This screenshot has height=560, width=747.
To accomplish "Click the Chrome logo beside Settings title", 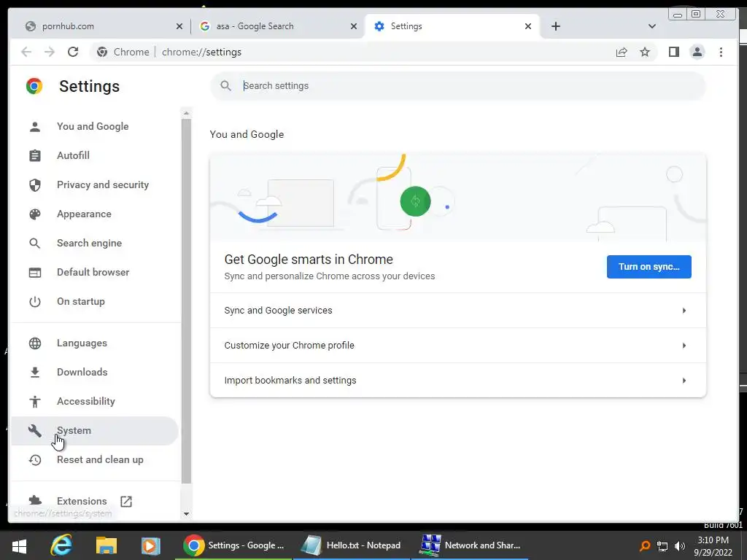I will [x=34, y=86].
